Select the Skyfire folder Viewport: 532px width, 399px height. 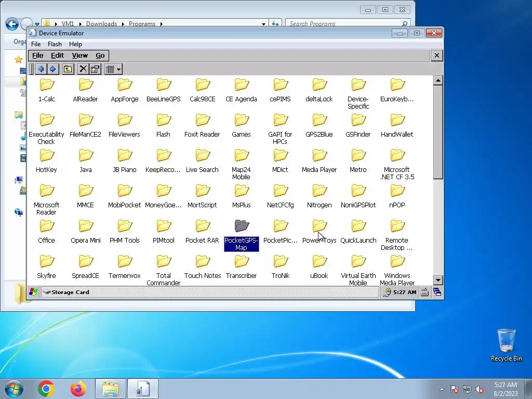click(46, 267)
